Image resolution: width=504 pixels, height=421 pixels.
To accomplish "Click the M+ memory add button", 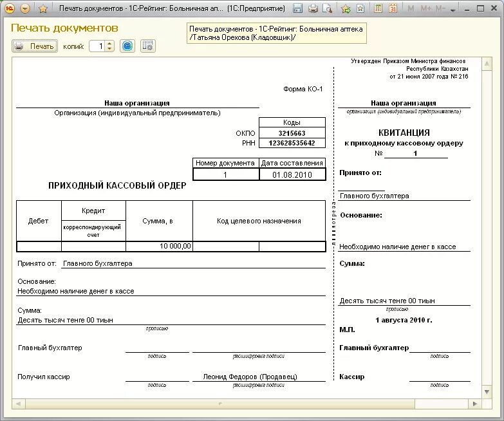I will [426, 8].
